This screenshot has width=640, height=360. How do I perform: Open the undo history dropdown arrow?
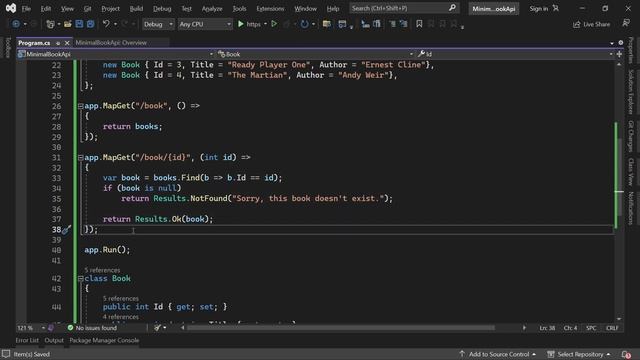(115, 24)
